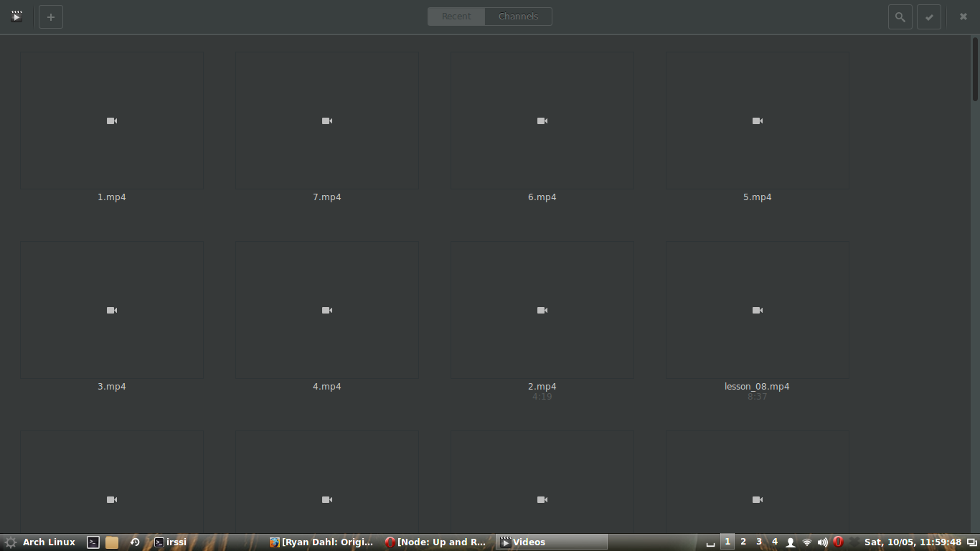Click the 3.mp4 file name label
This screenshot has width=980, height=551.
112,387
